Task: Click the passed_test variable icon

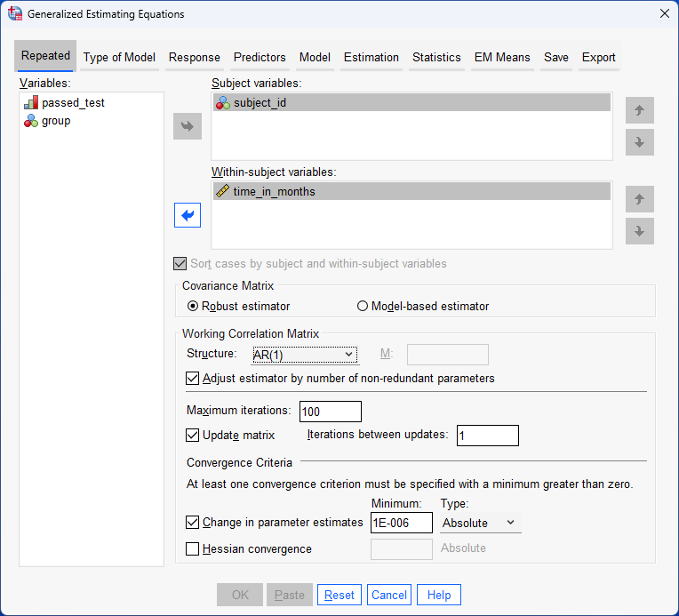Action: 31,103
